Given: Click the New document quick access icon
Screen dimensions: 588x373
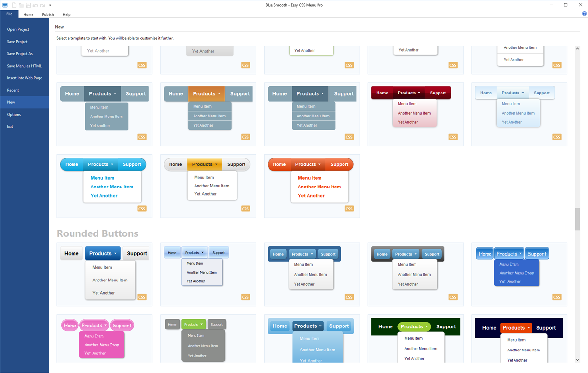Looking at the screenshot, I should (14, 5).
